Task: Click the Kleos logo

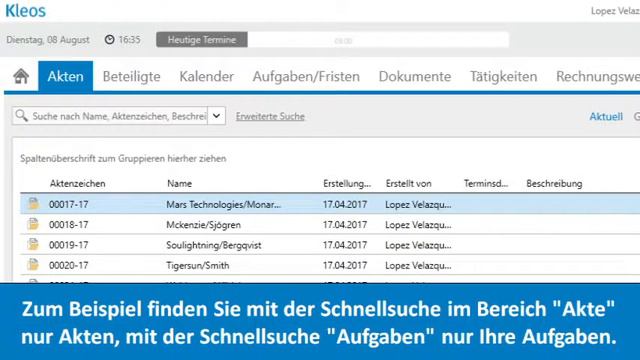Action: pos(25,11)
